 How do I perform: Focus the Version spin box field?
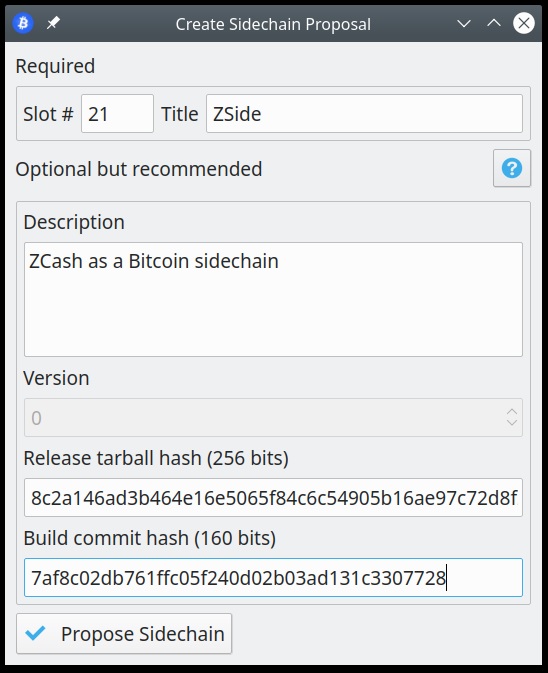pyautogui.click(x=273, y=418)
